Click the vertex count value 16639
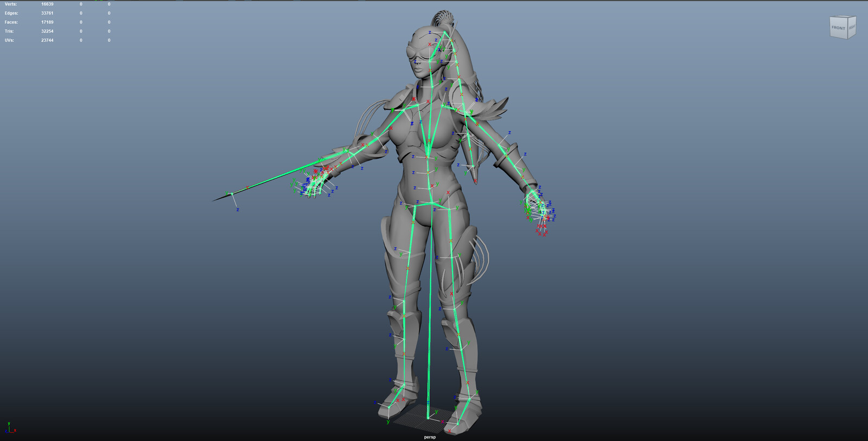This screenshot has height=441, width=868. [x=47, y=4]
